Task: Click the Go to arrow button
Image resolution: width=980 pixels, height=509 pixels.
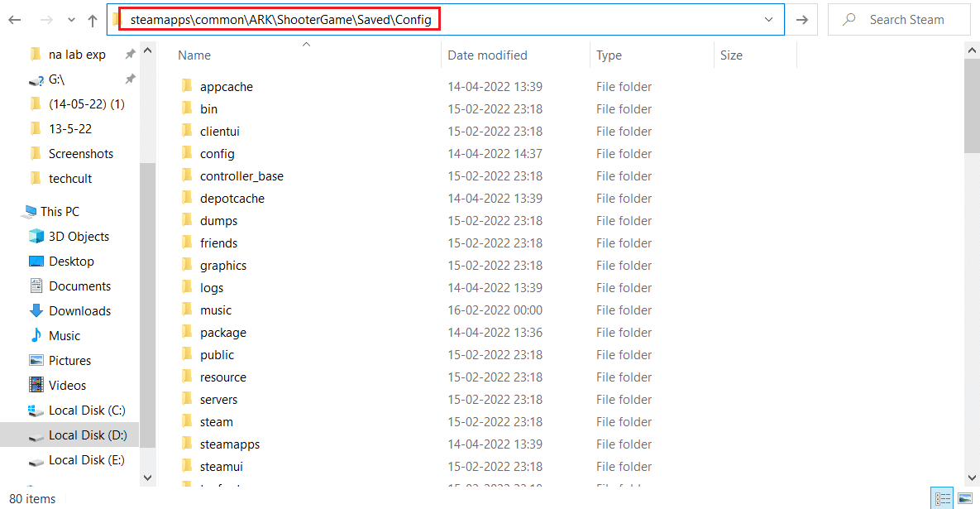Action: click(802, 19)
